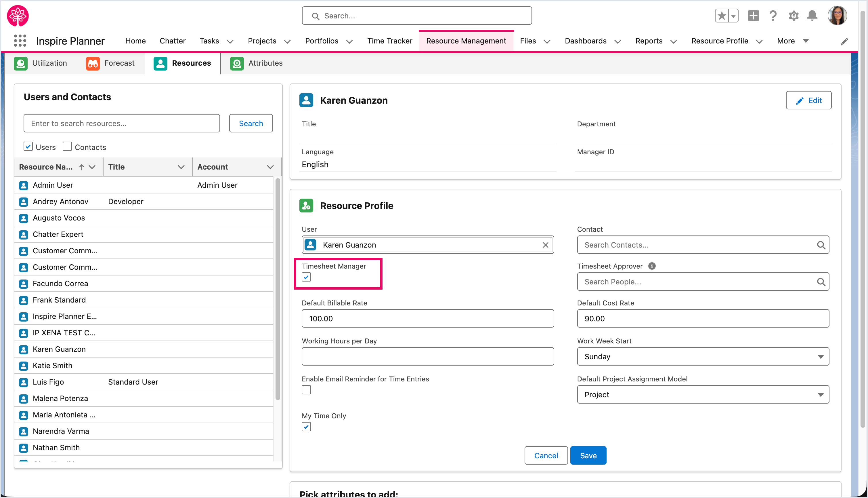Open the App Launcher grid icon
The height and width of the screenshot is (498, 868).
20,41
